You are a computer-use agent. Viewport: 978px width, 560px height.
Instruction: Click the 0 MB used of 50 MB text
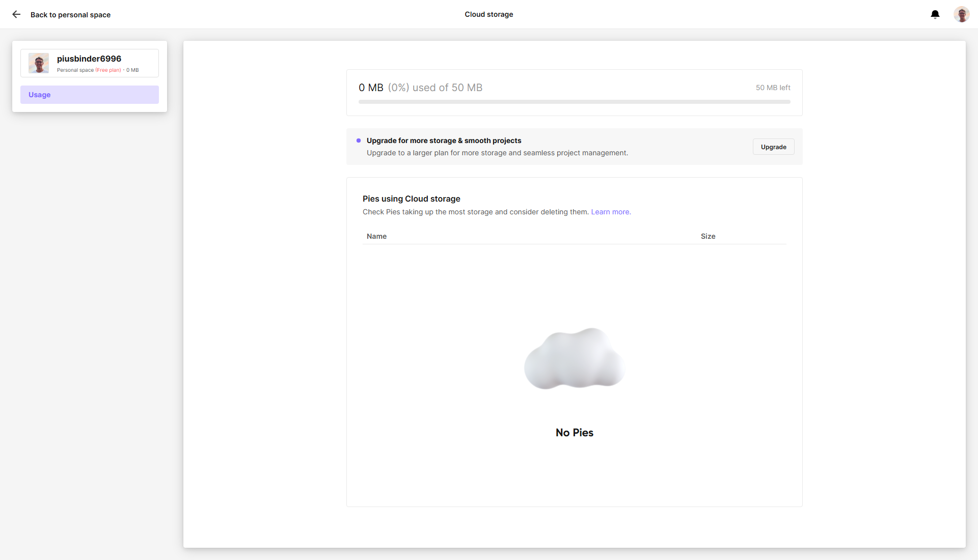pyautogui.click(x=420, y=88)
